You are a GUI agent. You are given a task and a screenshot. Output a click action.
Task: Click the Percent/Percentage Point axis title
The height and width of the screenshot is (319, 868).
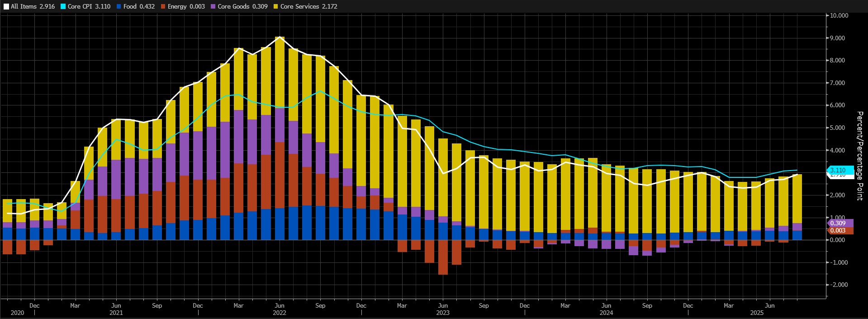pyautogui.click(x=860, y=156)
